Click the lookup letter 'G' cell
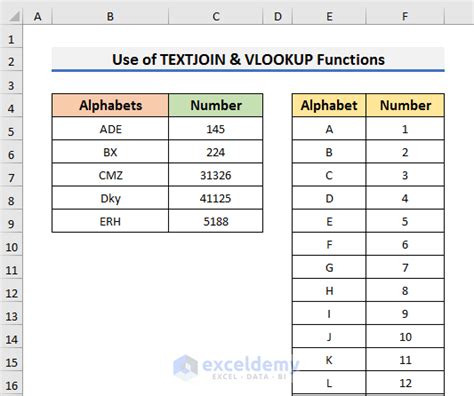Image resolution: width=474 pixels, height=396 pixels. click(x=329, y=267)
